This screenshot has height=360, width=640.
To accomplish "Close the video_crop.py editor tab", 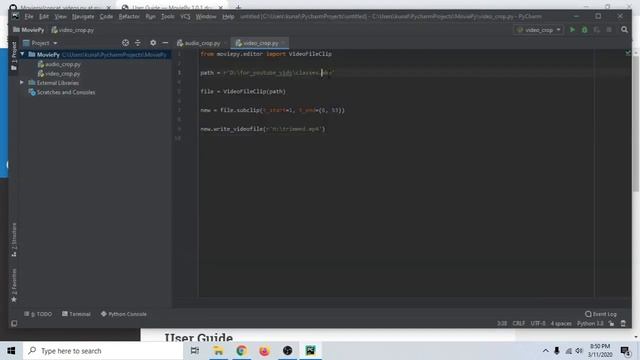I will (284, 43).
